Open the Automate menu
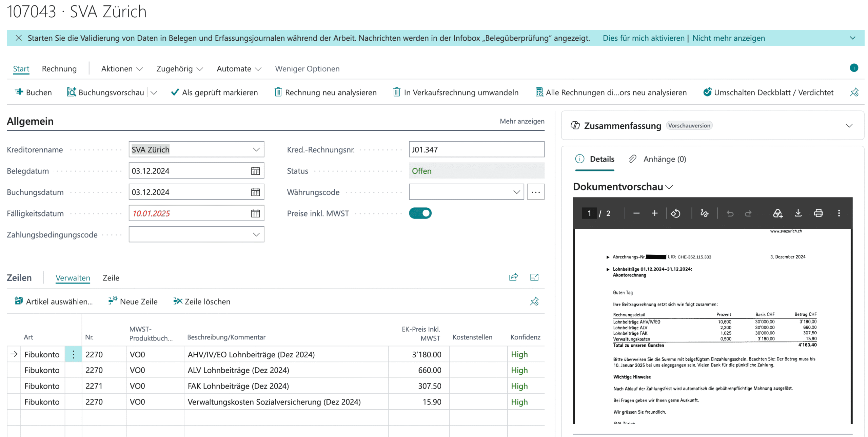 pyautogui.click(x=239, y=69)
